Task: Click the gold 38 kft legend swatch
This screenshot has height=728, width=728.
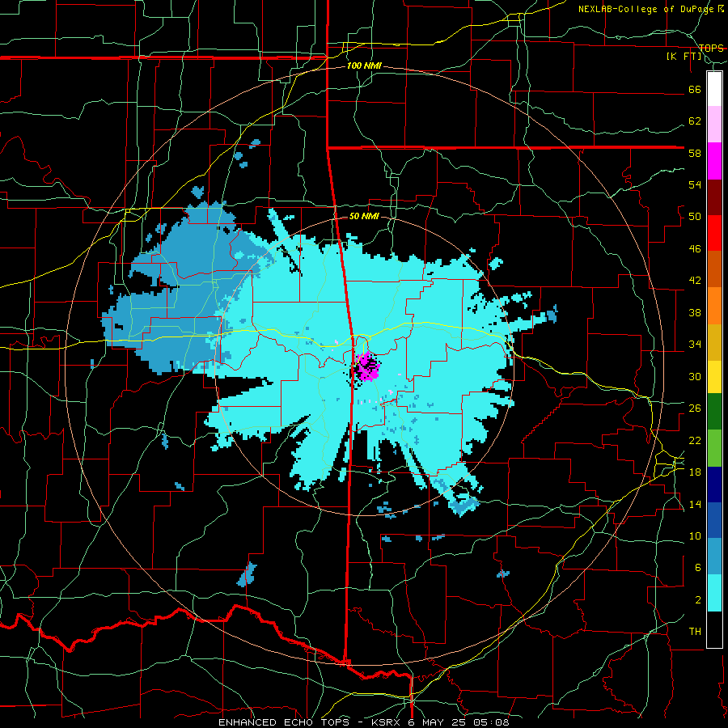Action: point(714,342)
